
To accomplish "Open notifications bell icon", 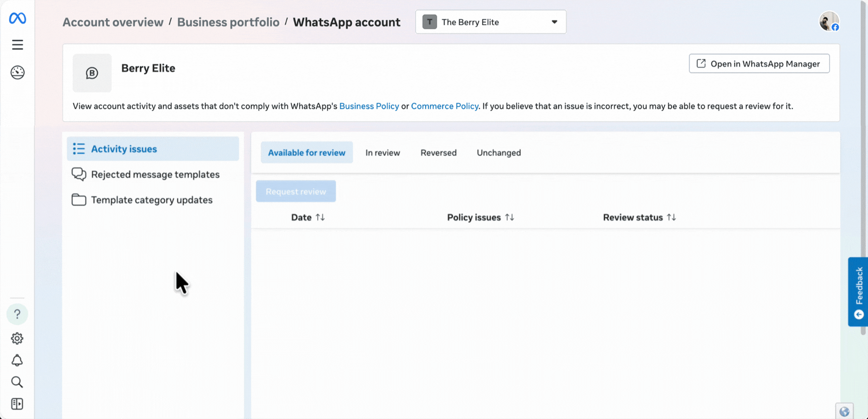I will 17,361.
